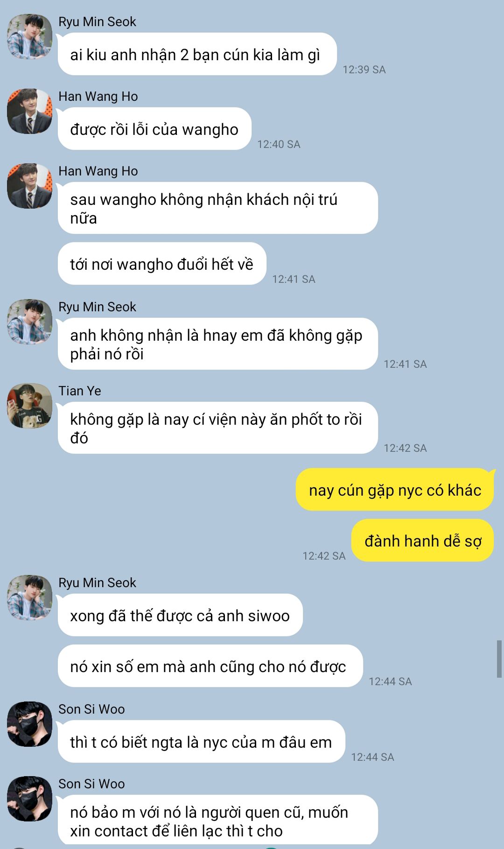Select bubble 'tới nơi wangho đuổi hết về'
Screen dimensions: 504x849
(x=162, y=264)
